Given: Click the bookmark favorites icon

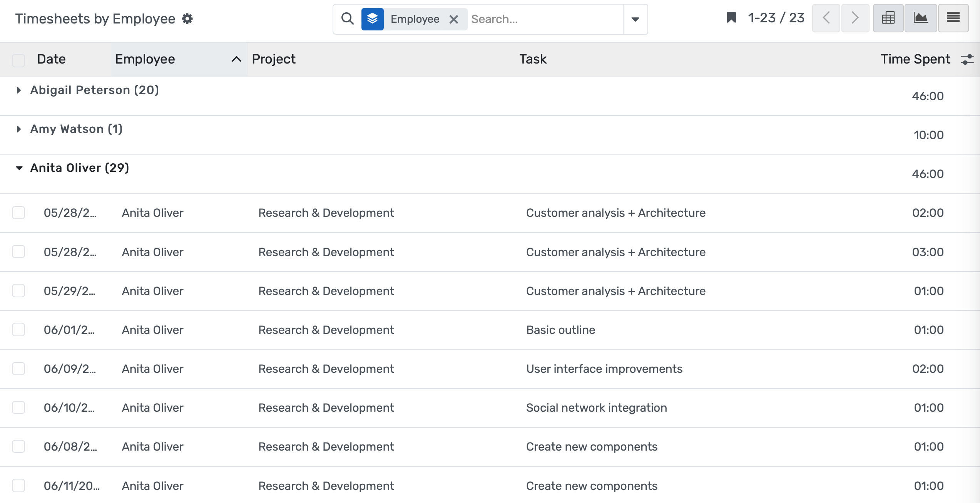Looking at the screenshot, I should click(x=731, y=18).
